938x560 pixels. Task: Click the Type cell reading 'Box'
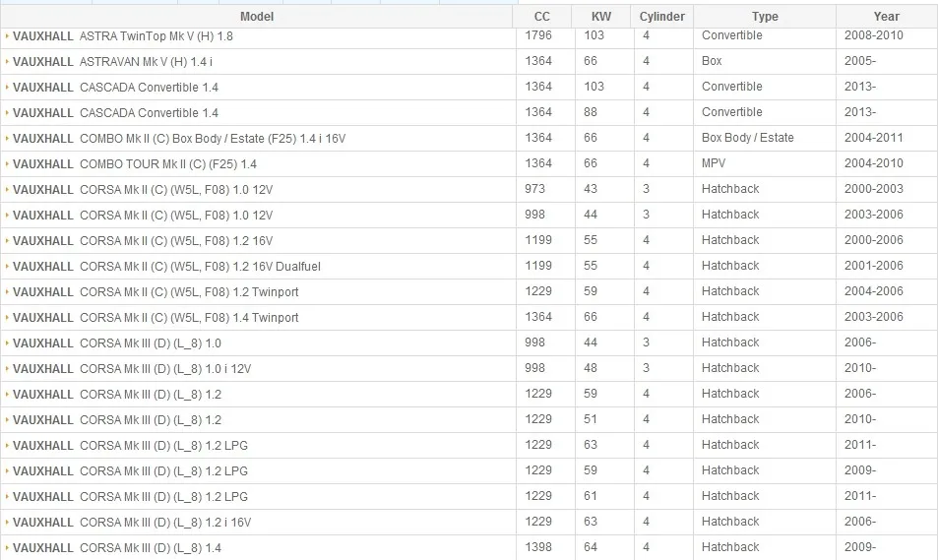(x=712, y=61)
